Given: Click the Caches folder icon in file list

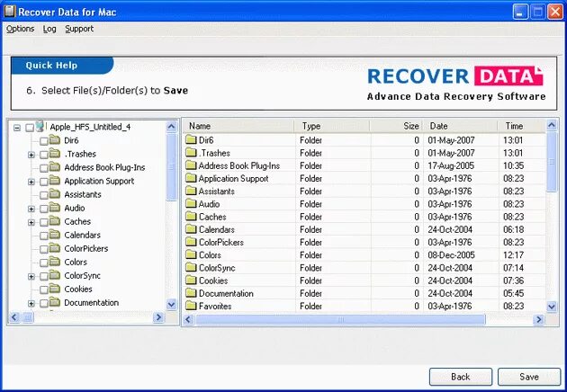Looking at the screenshot, I should coord(191,217).
